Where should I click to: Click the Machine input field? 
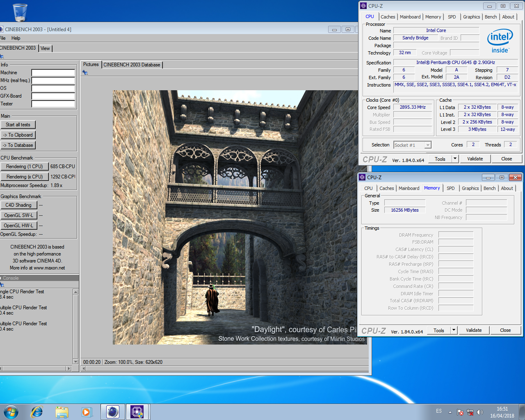53,73
